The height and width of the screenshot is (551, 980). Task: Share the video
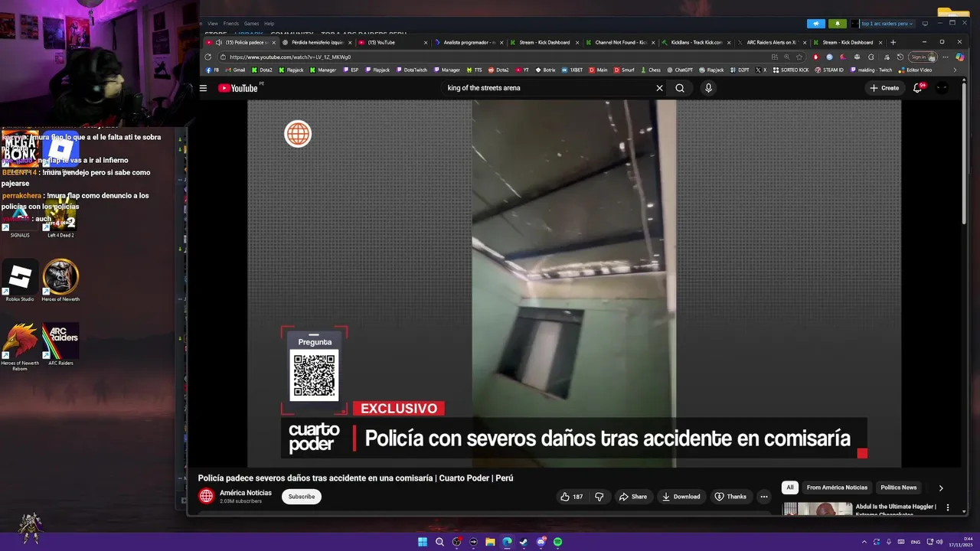[633, 497]
